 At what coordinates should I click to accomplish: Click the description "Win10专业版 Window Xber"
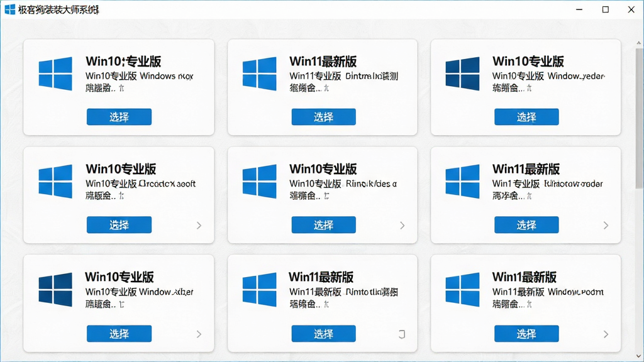[x=139, y=292]
